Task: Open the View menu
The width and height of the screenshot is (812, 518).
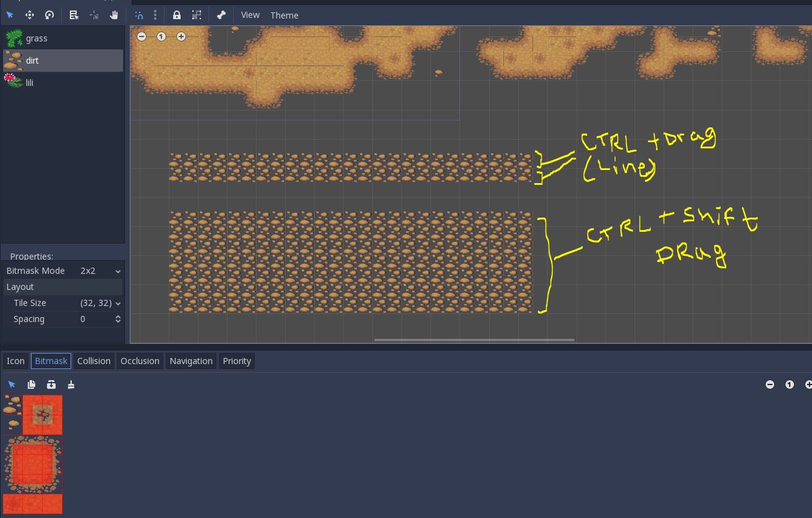Action: point(250,15)
